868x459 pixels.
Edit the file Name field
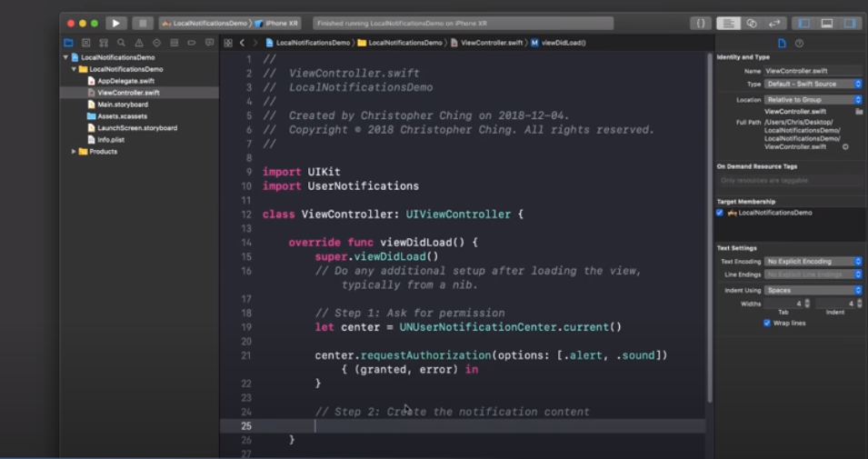click(813, 71)
